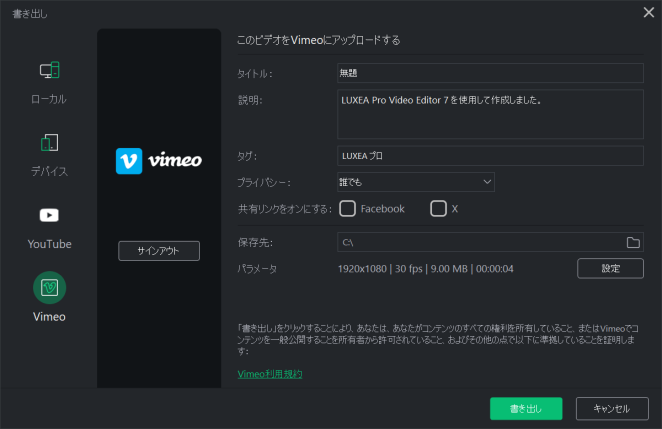This screenshot has height=429, width=662.
Task: Expand the プライバシー dropdown
Action: coord(416,182)
